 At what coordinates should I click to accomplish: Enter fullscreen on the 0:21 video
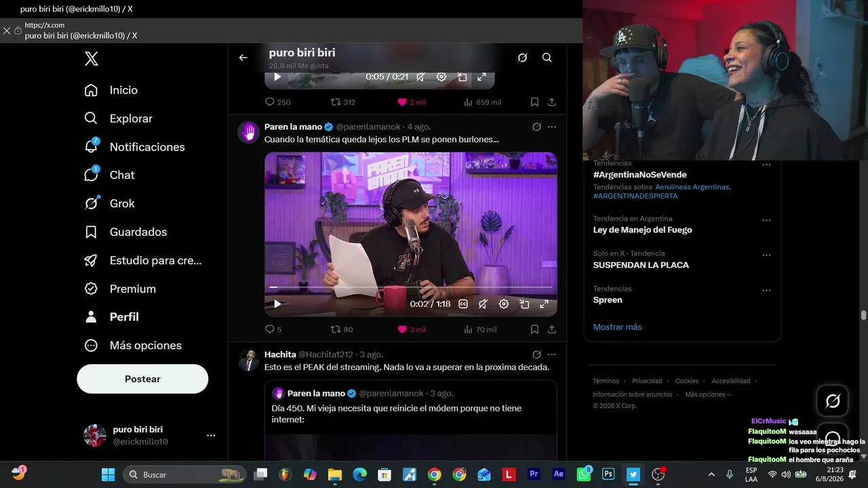(x=481, y=77)
